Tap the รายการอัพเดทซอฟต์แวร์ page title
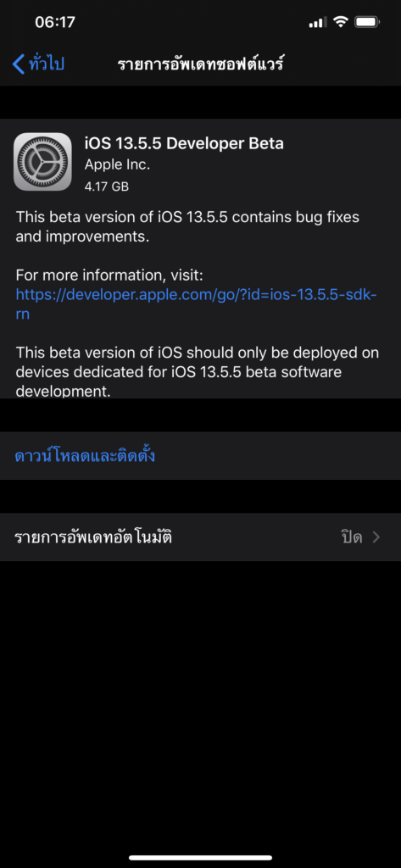Screen dimensions: 401x868 pyautogui.click(x=201, y=64)
